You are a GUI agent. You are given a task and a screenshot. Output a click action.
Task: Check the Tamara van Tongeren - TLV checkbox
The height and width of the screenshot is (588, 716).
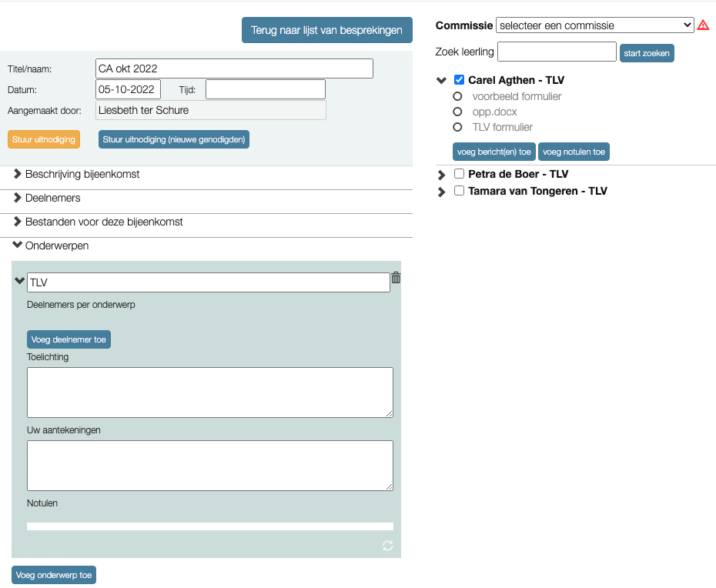(460, 191)
